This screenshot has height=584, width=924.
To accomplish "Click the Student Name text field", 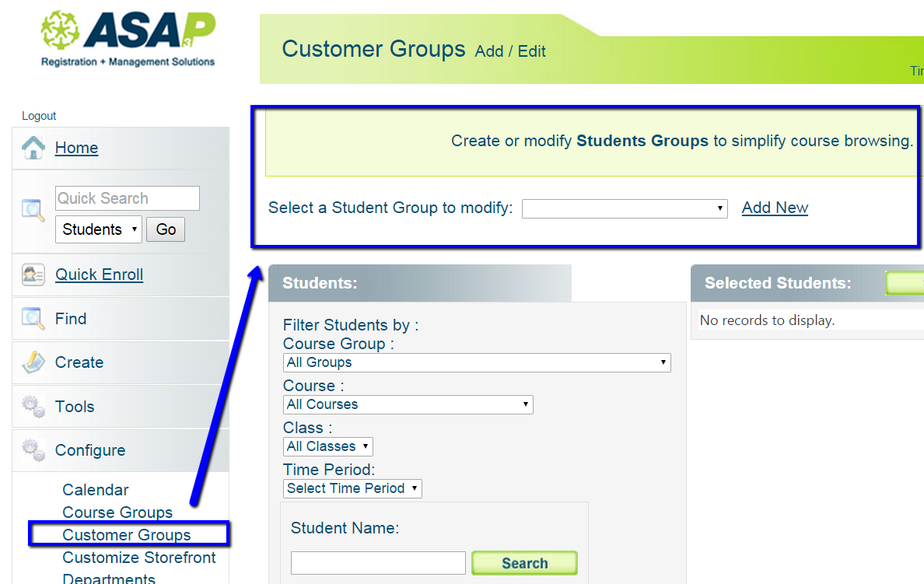I will pos(378,563).
